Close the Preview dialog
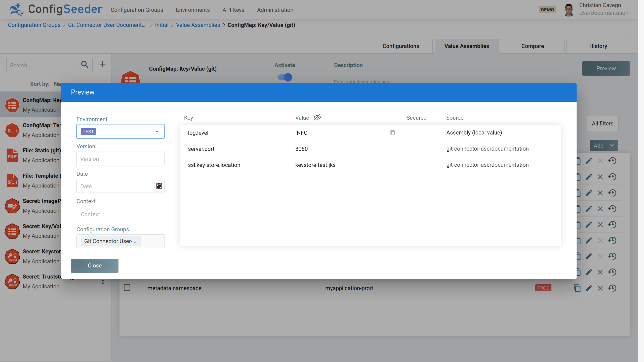Image resolution: width=644 pixels, height=362 pixels. [x=94, y=265]
